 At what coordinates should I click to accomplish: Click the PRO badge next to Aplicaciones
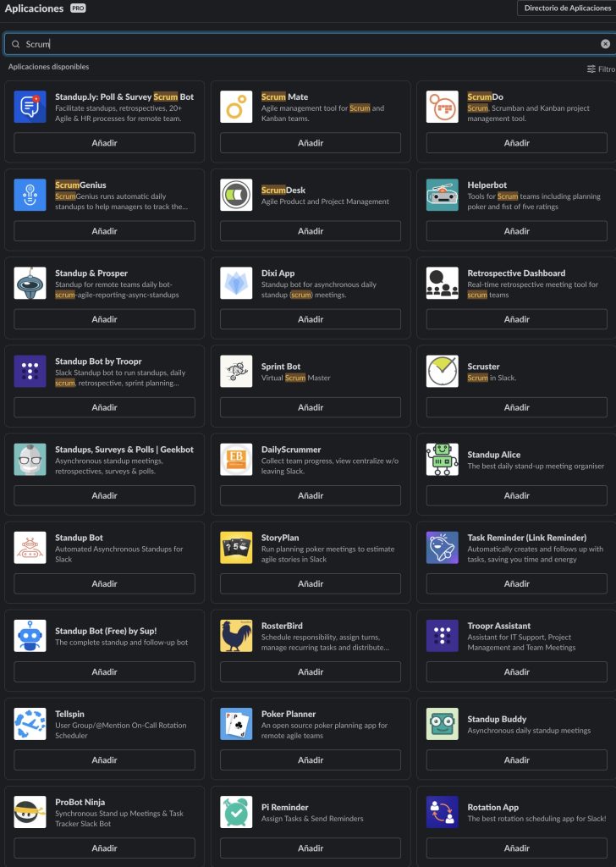tap(78, 8)
